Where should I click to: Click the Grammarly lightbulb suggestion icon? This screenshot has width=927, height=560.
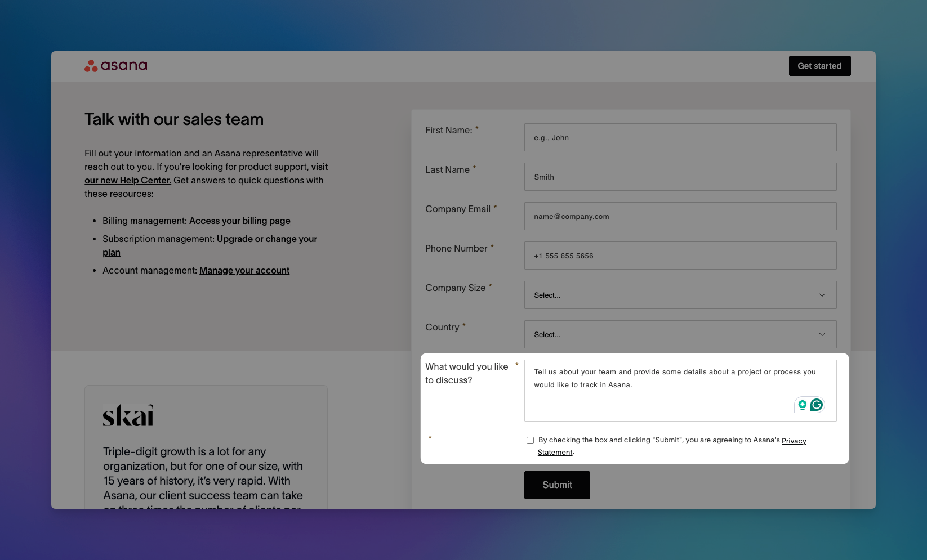(802, 405)
